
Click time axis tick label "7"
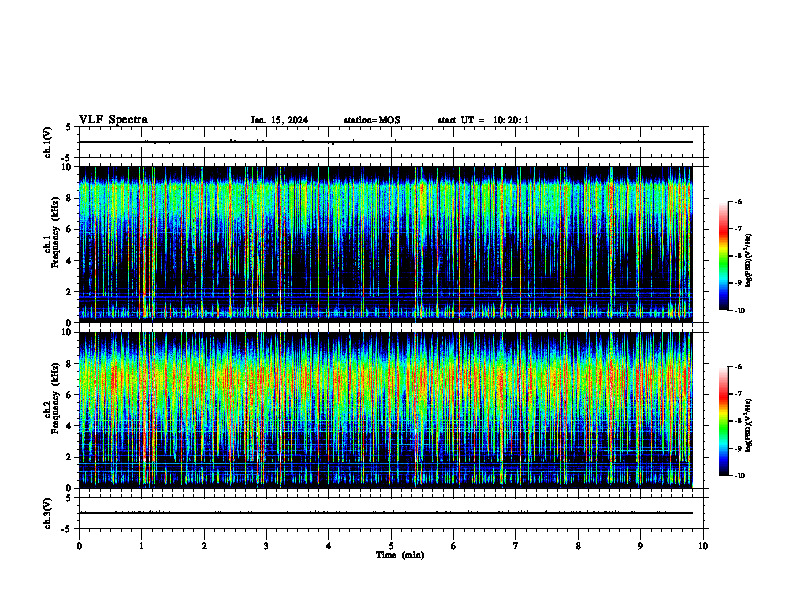(x=516, y=546)
